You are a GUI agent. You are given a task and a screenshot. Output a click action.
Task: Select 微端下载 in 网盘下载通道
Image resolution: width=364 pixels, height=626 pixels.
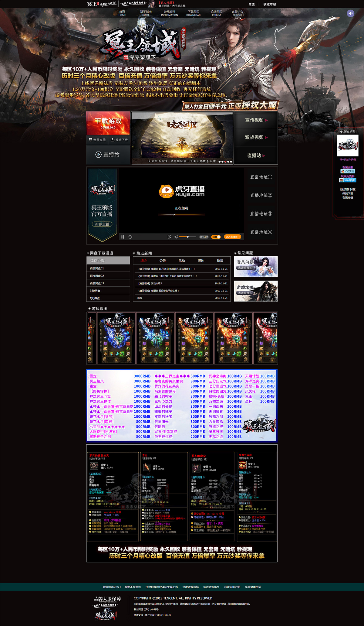[108, 261]
